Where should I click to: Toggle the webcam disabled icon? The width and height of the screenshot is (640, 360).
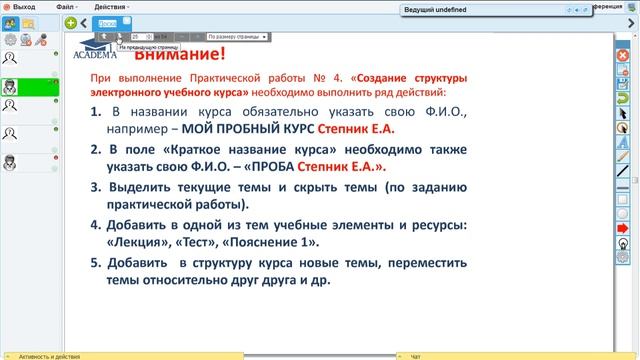[26, 40]
